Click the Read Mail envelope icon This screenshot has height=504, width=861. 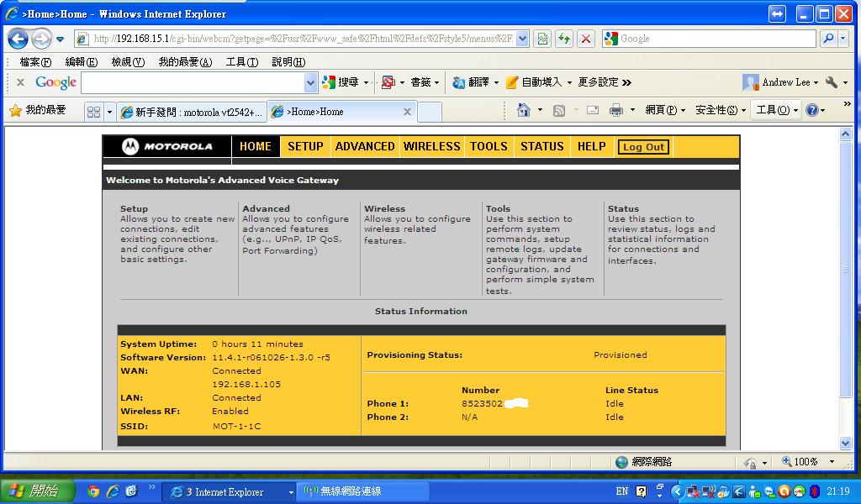[593, 110]
